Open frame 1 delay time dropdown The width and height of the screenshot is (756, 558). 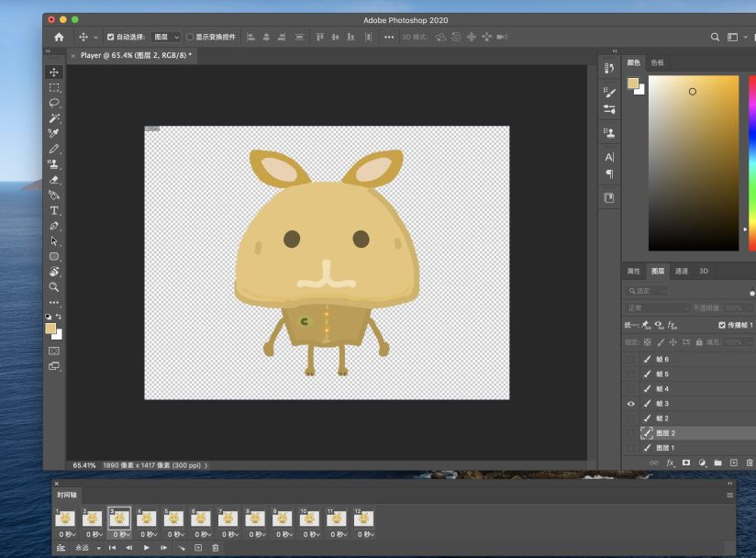66,534
